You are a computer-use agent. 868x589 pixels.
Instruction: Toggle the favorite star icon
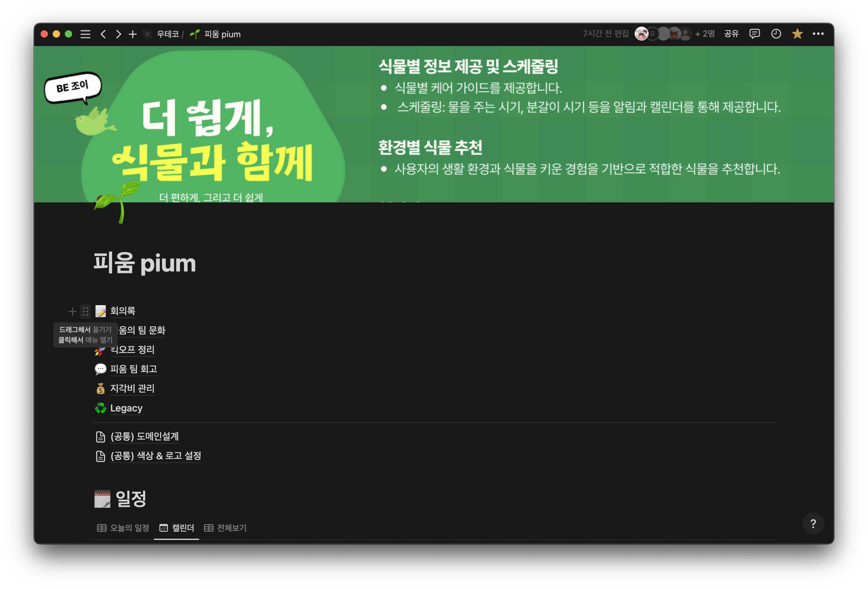click(797, 34)
